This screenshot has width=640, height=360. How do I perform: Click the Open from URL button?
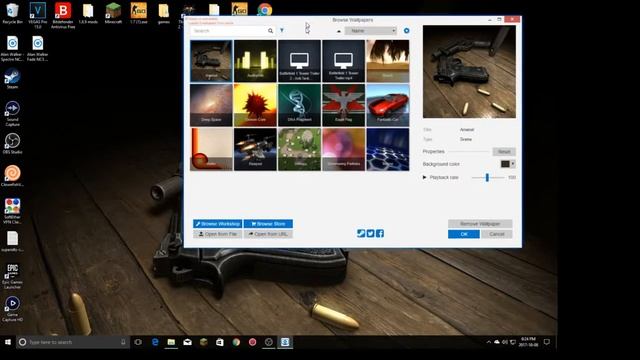[x=268, y=234]
